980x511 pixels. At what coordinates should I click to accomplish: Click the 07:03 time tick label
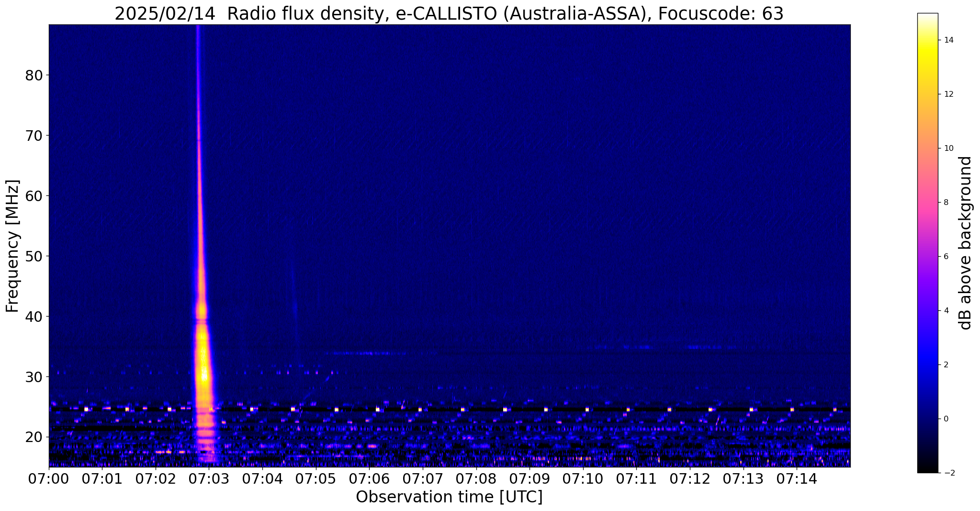pos(209,479)
